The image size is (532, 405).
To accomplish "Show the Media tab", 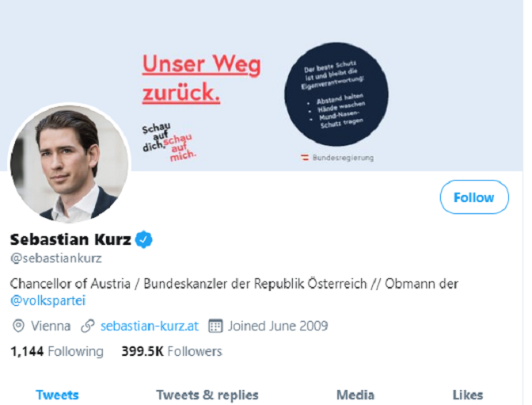I will point(355,395).
